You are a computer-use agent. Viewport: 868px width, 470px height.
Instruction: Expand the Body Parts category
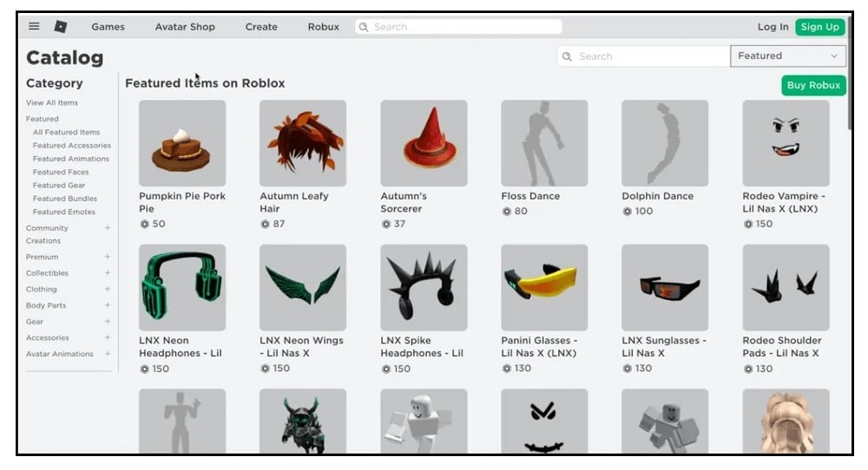(x=108, y=304)
